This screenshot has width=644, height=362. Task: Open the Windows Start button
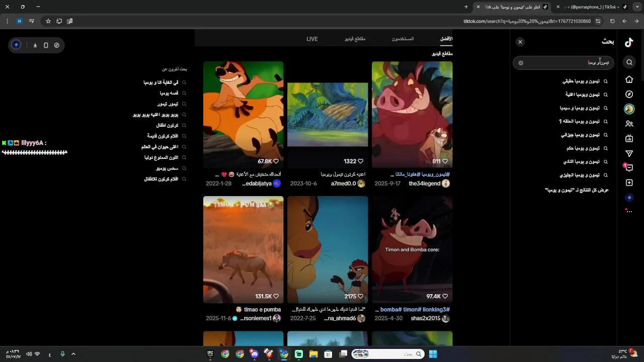coord(433,354)
